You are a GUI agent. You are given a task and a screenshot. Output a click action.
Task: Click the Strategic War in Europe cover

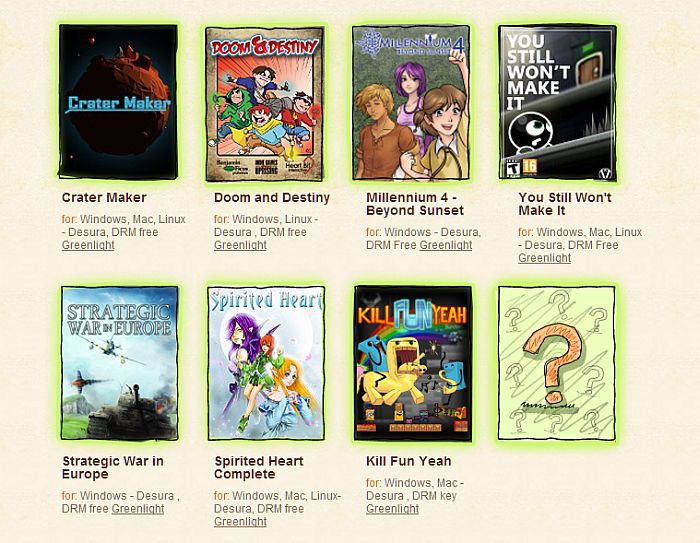click(x=120, y=363)
